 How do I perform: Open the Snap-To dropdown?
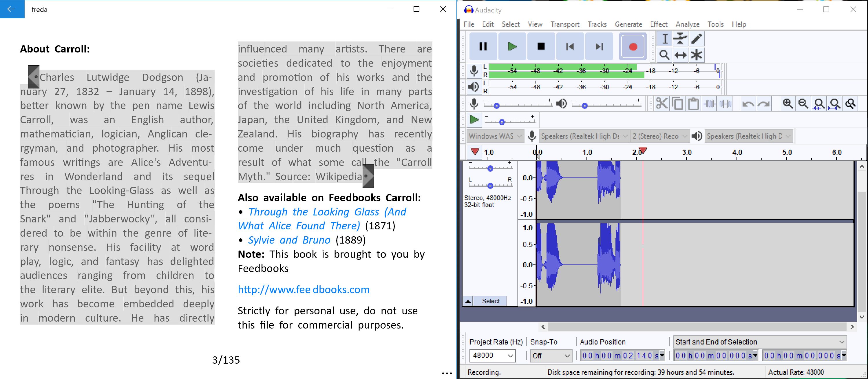551,356
